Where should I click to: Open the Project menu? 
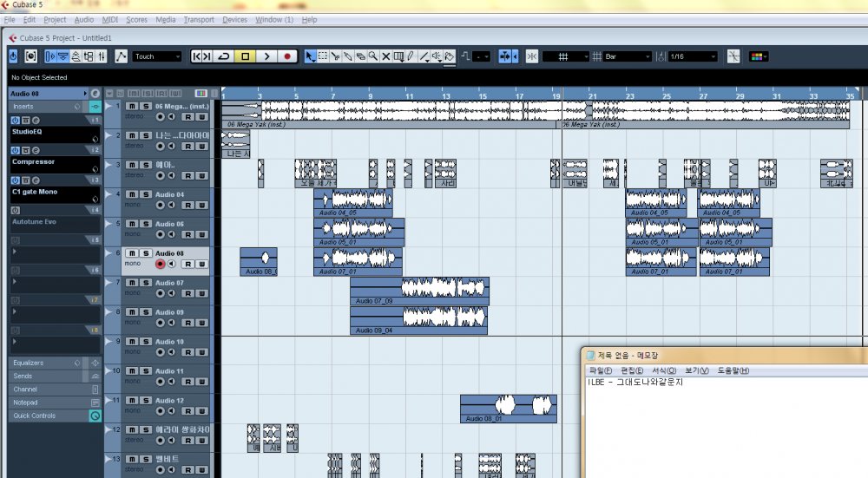pyautogui.click(x=55, y=19)
